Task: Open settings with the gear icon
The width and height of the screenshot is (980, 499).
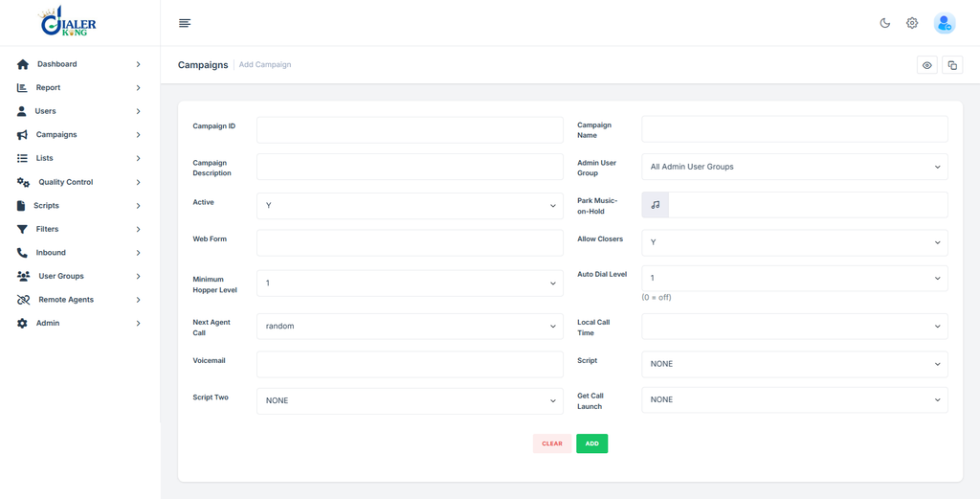Action: [x=912, y=23]
